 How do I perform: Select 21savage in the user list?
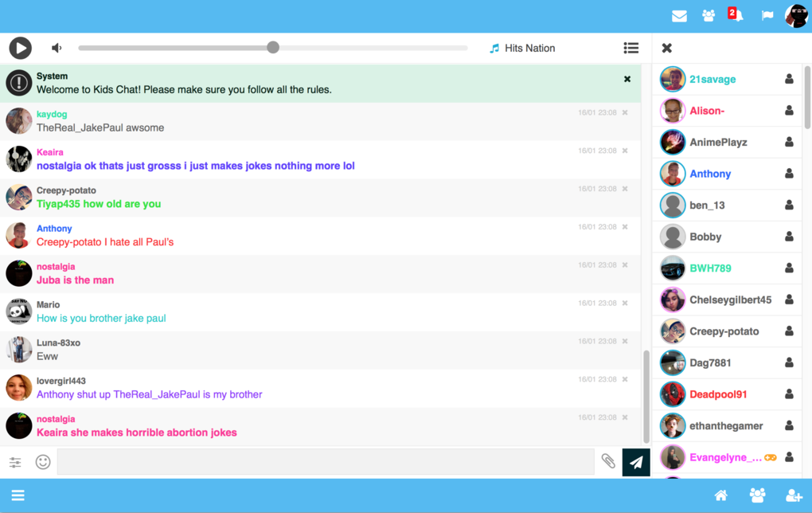tap(712, 80)
